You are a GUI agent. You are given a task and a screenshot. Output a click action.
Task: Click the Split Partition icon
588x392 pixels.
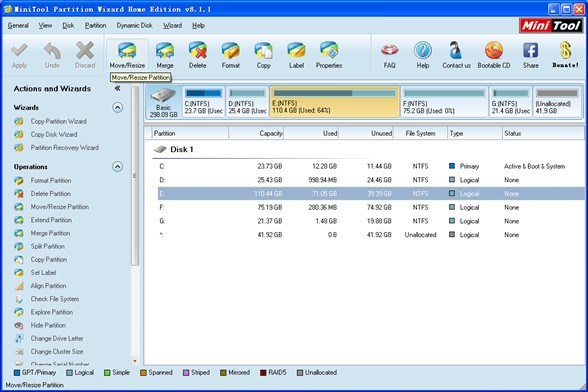(19, 246)
